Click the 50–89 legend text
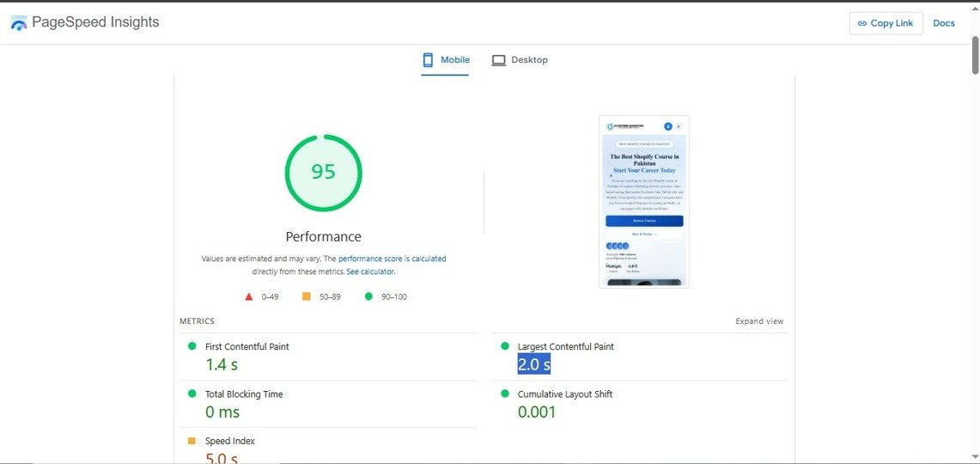This screenshot has height=464, width=980. [x=330, y=297]
